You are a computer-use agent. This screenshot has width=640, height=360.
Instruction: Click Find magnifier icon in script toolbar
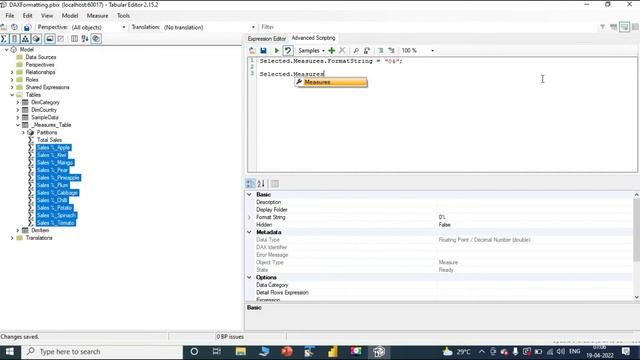coord(356,51)
